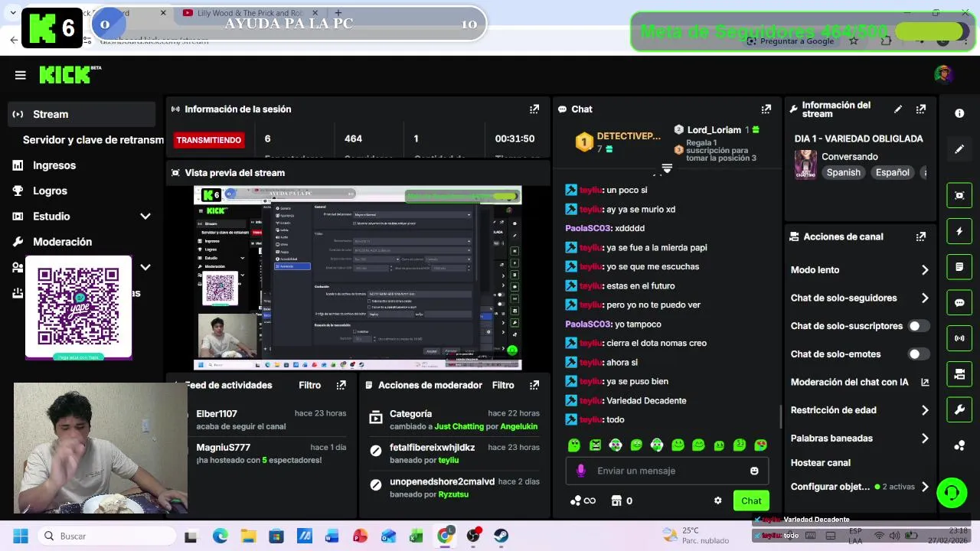Click the broadcast signal icon in right sidebar
This screenshot has width=980, height=551.
coord(959,337)
